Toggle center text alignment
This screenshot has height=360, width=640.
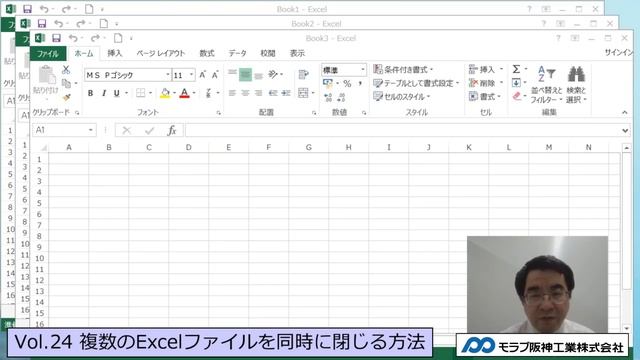point(245,93)
